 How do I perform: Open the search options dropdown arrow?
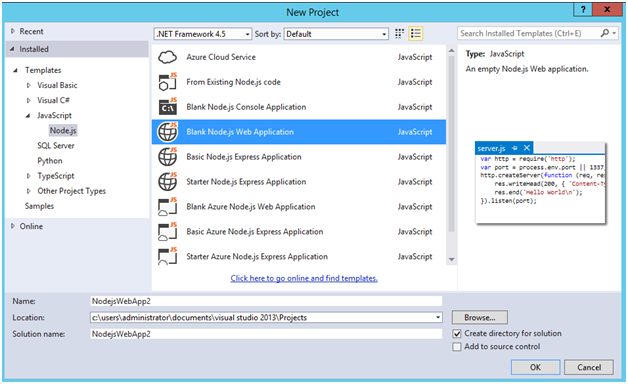click(x=614, y=33)
